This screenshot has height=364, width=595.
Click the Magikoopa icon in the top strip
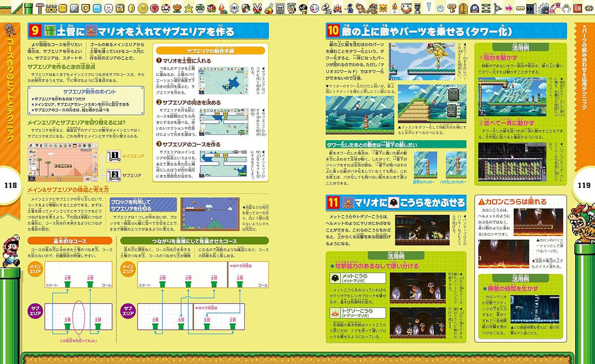click(x=350, y=8)
